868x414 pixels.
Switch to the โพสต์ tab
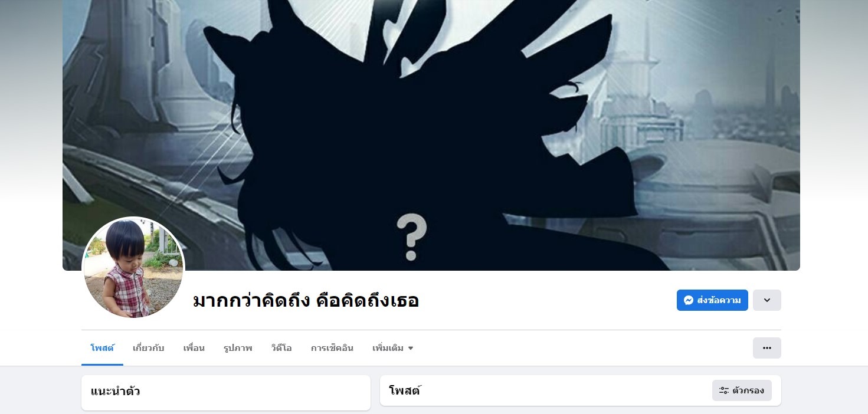click(x=102, y=348)
